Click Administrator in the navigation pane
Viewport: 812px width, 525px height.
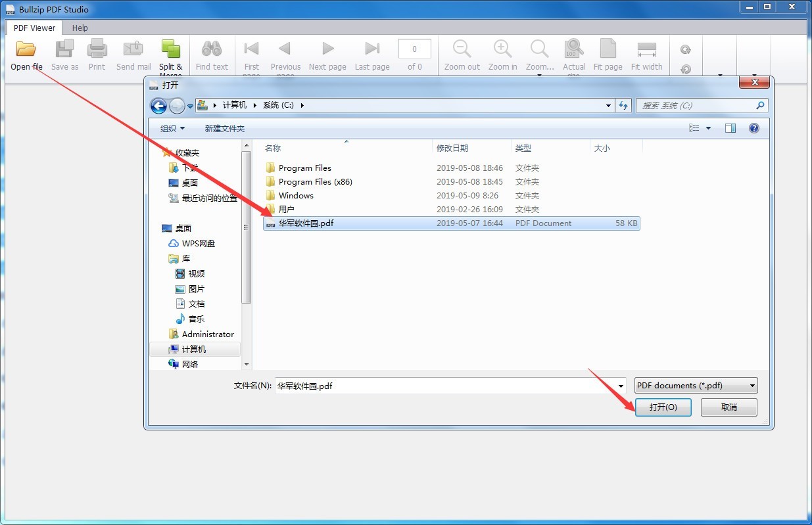point(208,334)
